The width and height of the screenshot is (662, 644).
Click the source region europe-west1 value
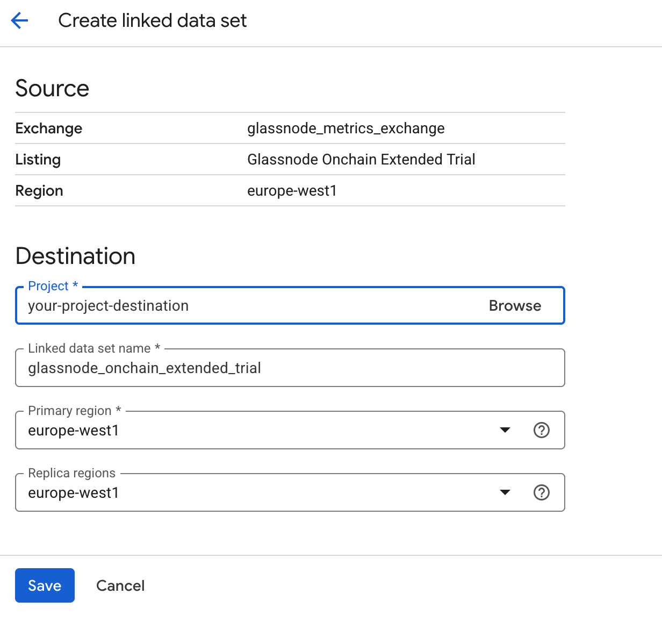tap(292, 191)
